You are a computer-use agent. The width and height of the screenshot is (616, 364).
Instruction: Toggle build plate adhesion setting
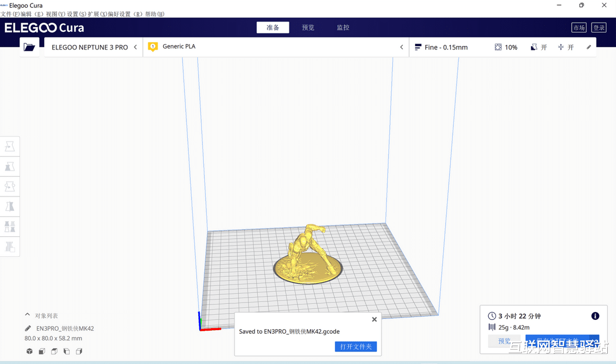coord(566,47)
